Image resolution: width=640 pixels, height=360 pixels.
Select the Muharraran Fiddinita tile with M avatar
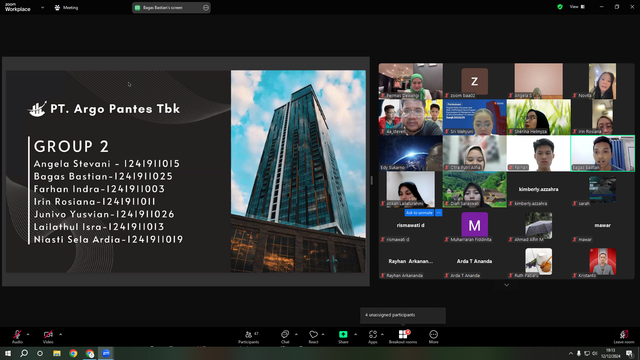coord(474,225)
